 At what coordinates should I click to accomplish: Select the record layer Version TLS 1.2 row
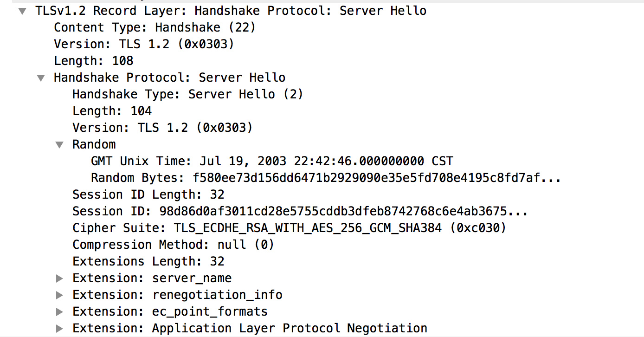tap(144, 44)
